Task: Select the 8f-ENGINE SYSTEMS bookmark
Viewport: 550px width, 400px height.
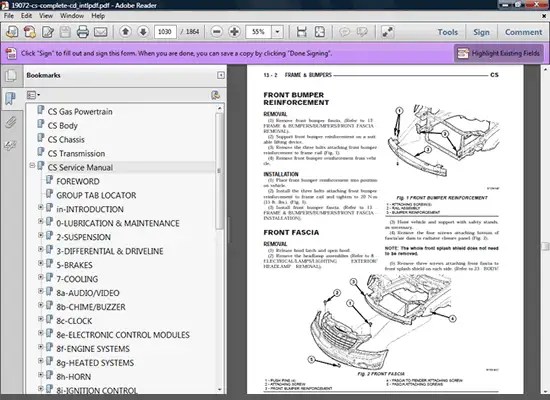Action: point(93,349)
